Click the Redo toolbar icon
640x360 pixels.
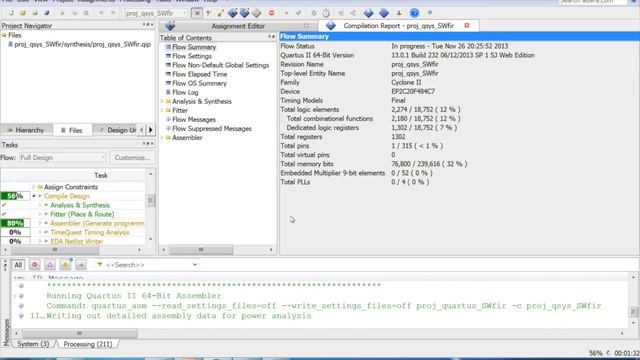[x=113, y=13]
